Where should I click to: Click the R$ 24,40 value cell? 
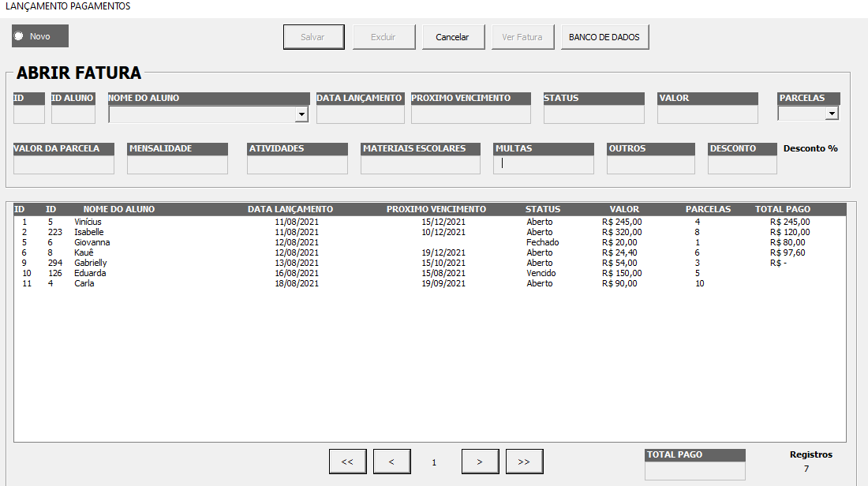[619, 252]
